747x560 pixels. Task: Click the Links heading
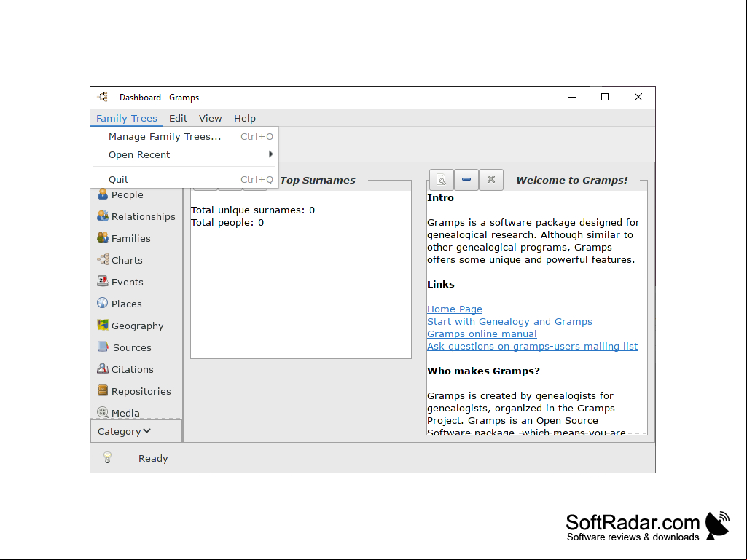[441, 284]
